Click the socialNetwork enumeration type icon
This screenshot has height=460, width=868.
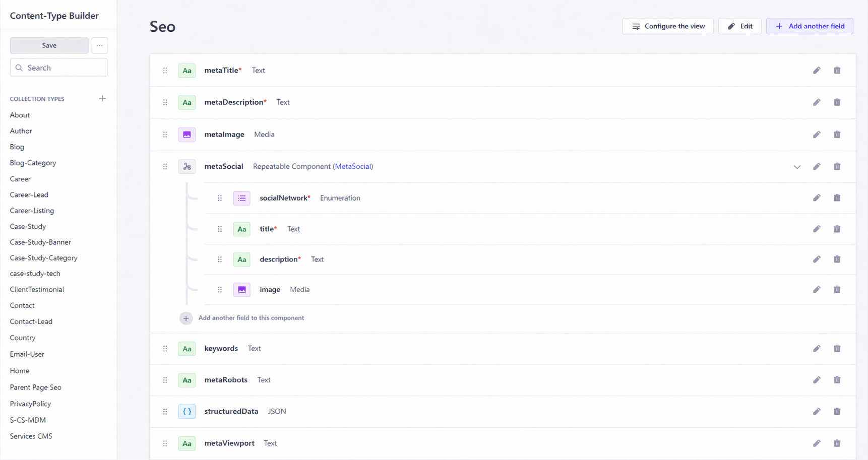[x=241, y=198]
